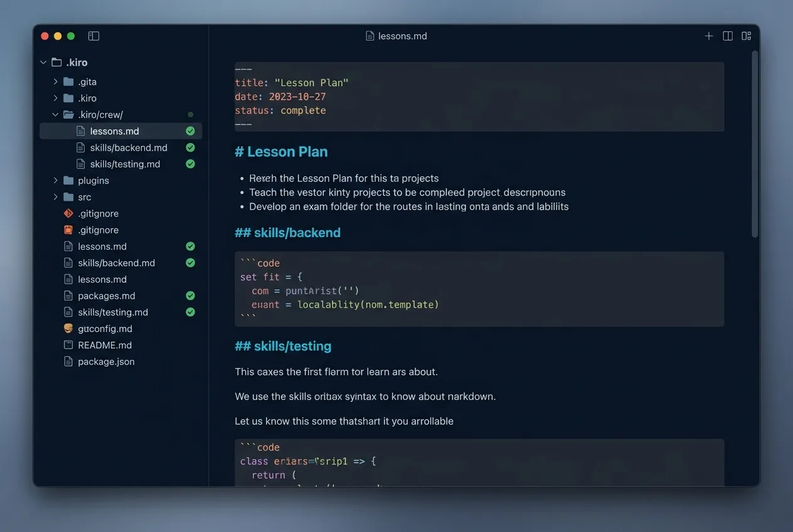
Task: Click the outlined folder icon of root .kiro
Action: pos(56,62)
